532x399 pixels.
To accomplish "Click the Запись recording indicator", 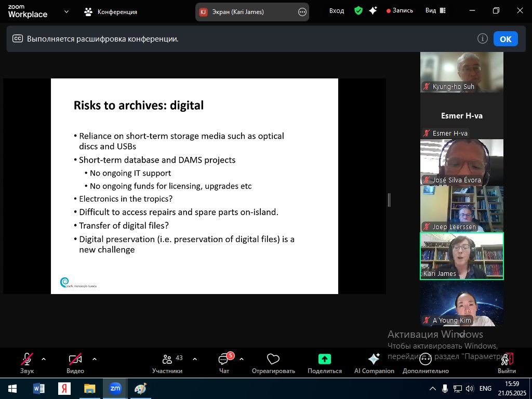I will tap(400, 10).
